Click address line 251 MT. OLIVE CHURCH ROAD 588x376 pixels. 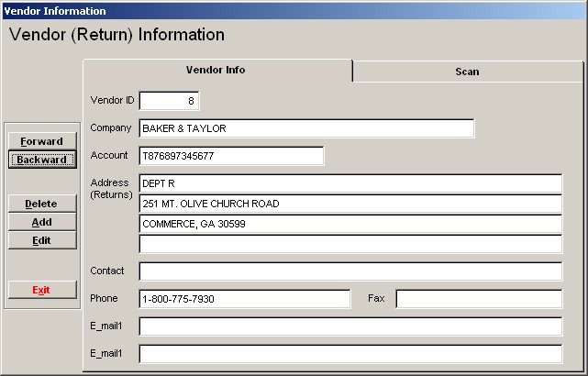click(350, 204)
